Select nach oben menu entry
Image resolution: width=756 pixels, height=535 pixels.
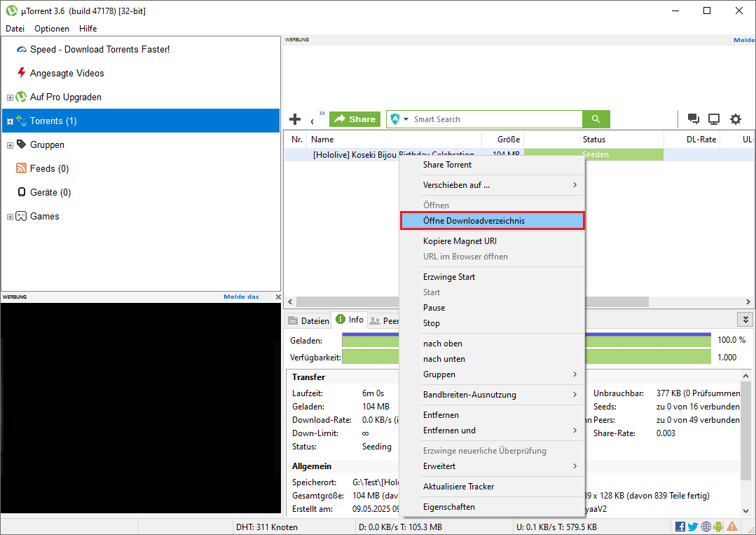(x=493, y=343)
